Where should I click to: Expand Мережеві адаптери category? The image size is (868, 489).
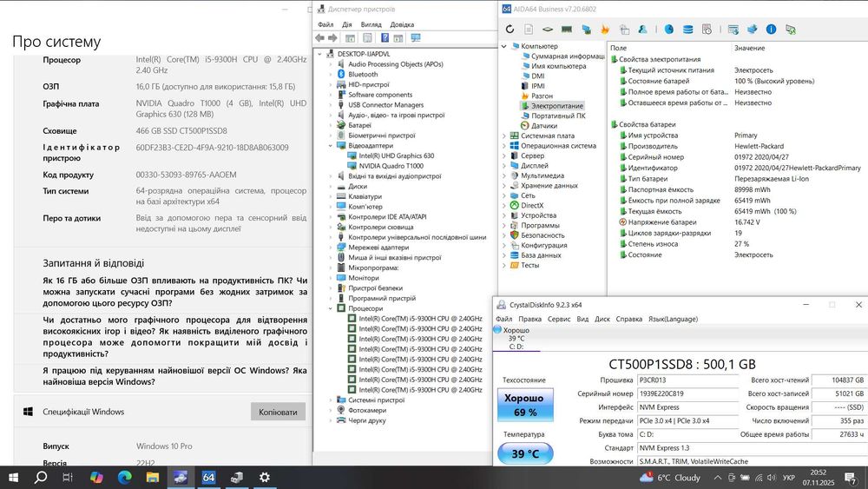pyautogui.click(x=331, y=248)
